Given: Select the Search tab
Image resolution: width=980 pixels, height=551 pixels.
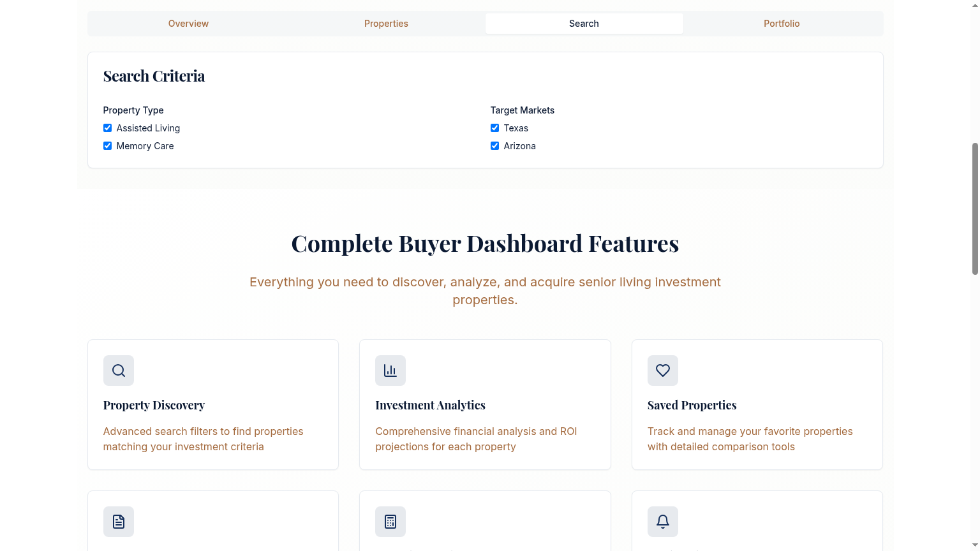Looking at the screenshot, I should 584,24.
